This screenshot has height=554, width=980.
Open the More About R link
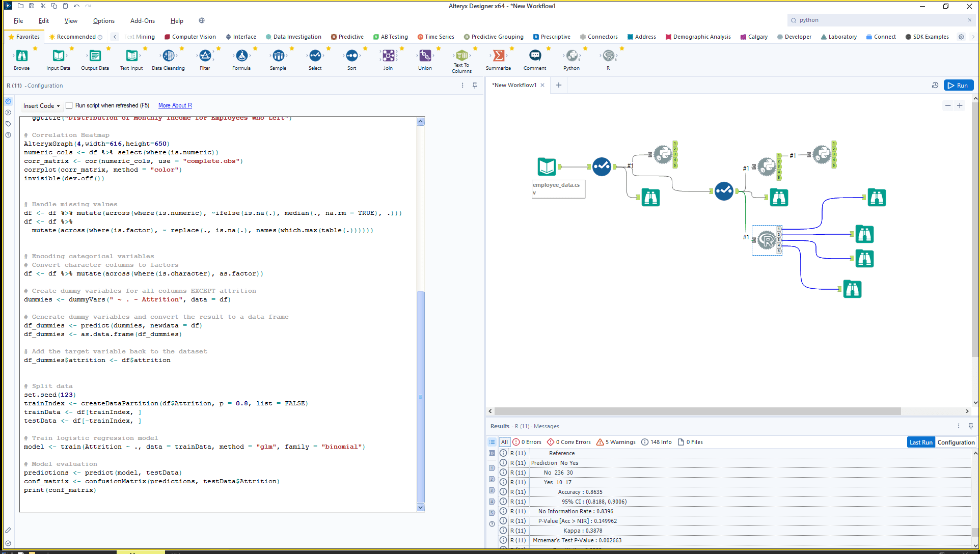coord(175,105)
